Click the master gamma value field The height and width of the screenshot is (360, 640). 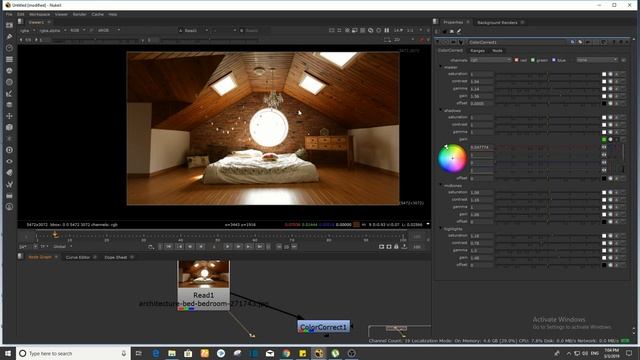[481, 89]
